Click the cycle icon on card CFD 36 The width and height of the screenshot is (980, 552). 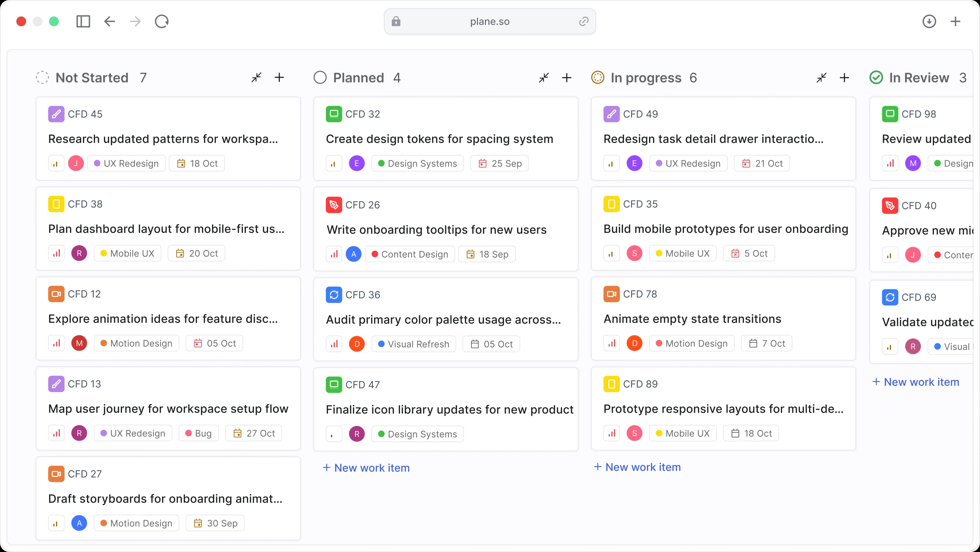pyautogui.click(x=334, y=294)
